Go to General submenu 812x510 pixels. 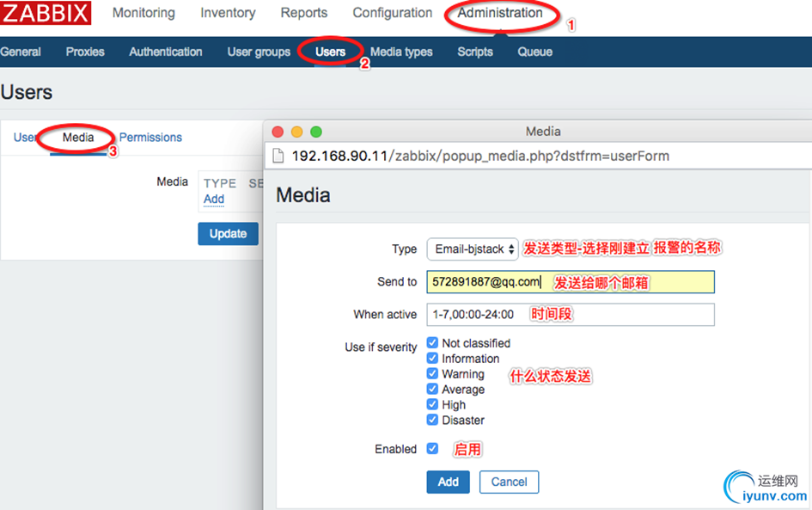[21, 52]
